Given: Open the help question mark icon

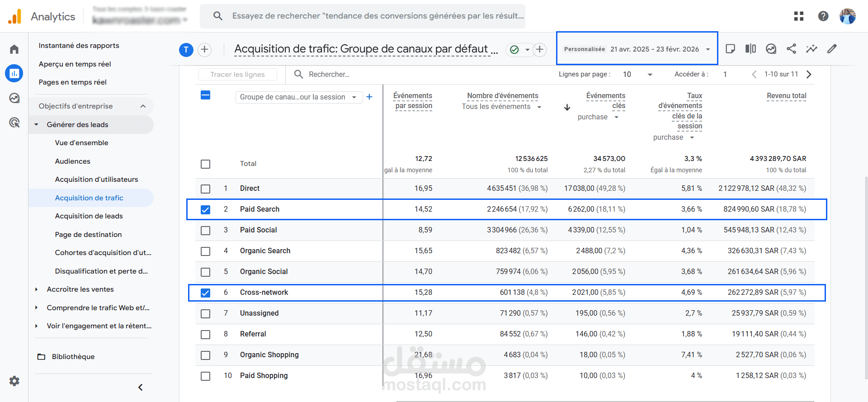Looking at the screenshot, I should click(823, 16).
